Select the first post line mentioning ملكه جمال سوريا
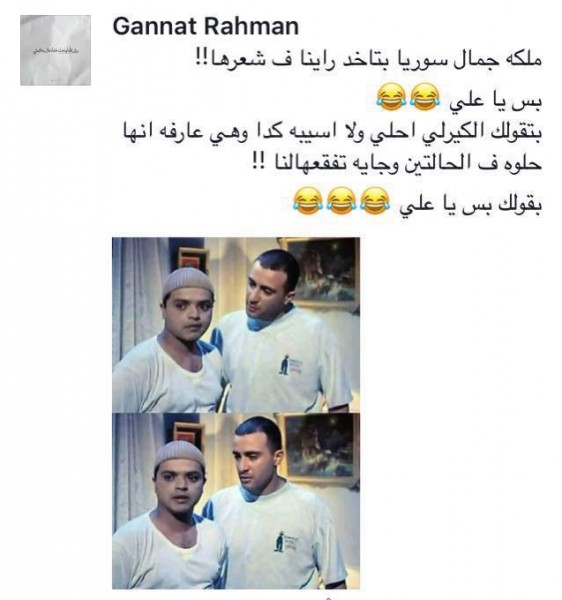This screenshot has height=600, width=562. 368,61
